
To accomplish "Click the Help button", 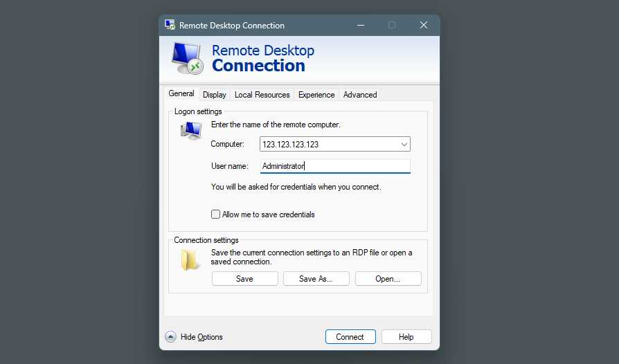I will coord(406,337).
